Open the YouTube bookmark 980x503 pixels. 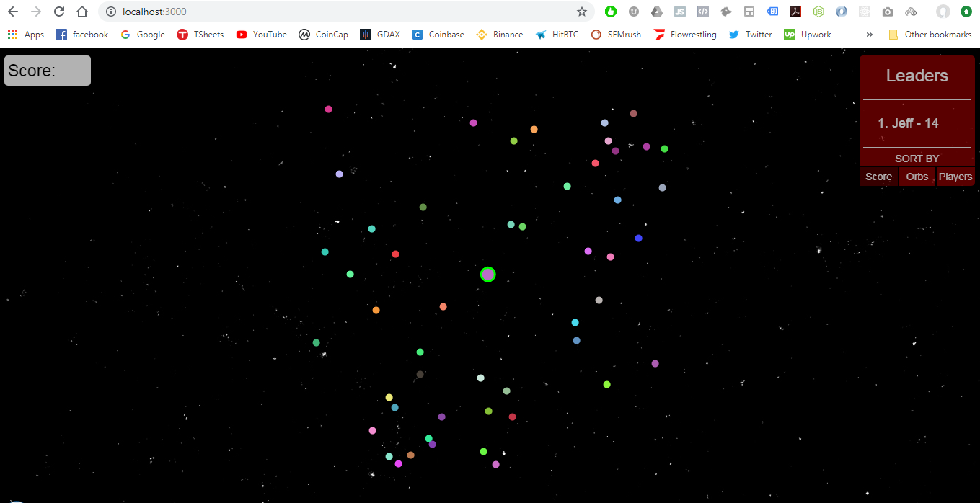[260, 34]
